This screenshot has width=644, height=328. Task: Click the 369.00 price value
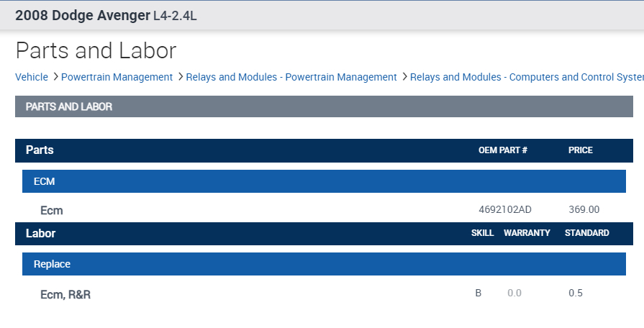click(x=584, y=210)
